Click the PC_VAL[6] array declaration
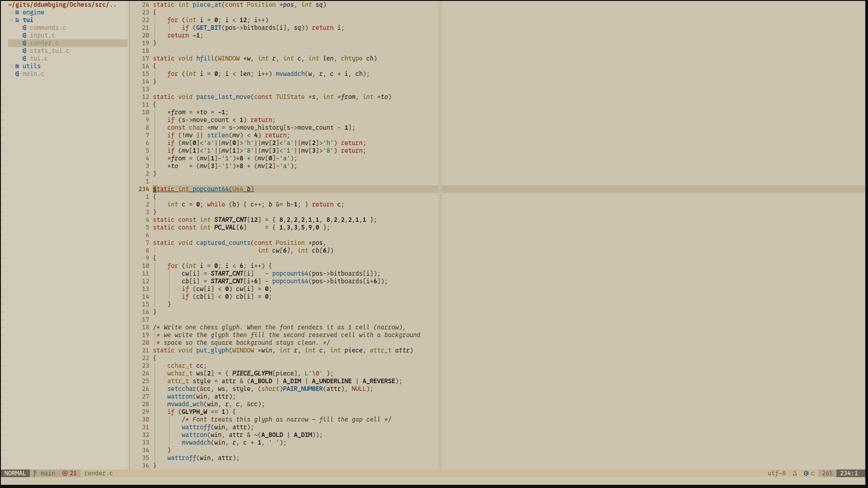The width and height of the screenshot is (868, 488). tap(231, 227)
